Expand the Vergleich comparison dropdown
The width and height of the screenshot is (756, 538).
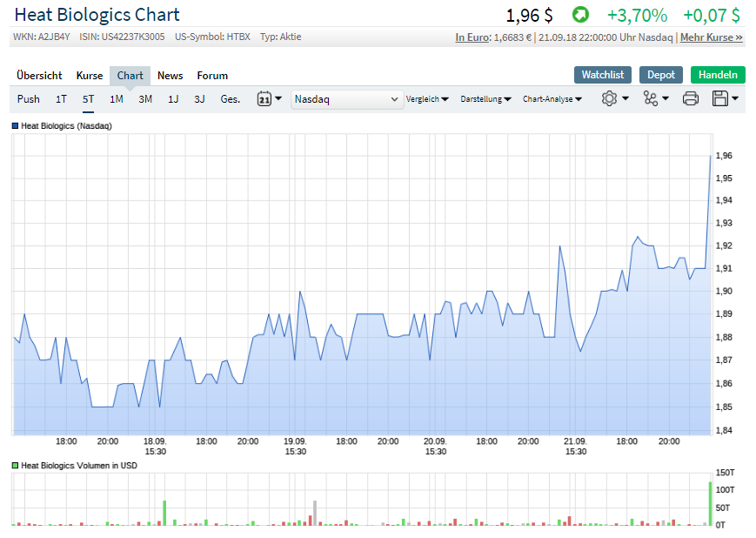(x=427, y=99)
